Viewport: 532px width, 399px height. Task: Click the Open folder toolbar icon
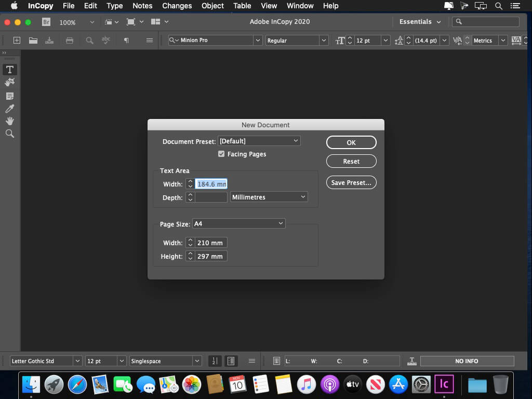coord(33,41)
